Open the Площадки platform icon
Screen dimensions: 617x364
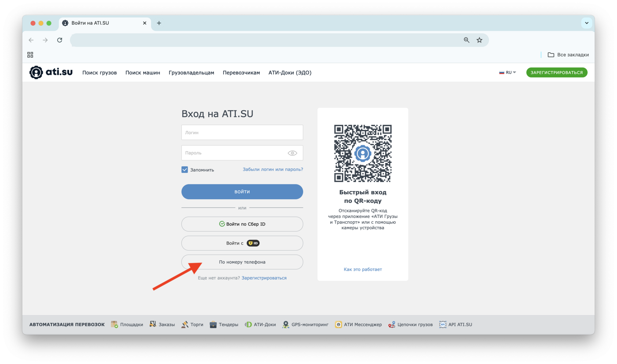click(x=115, y=324)
